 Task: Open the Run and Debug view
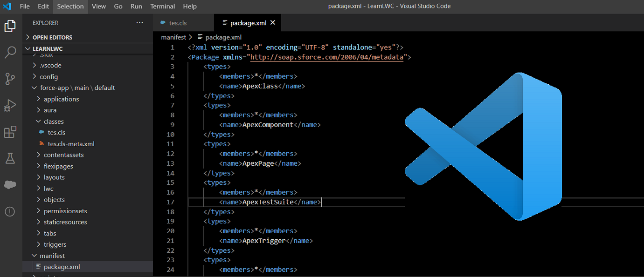click(10, 106)
